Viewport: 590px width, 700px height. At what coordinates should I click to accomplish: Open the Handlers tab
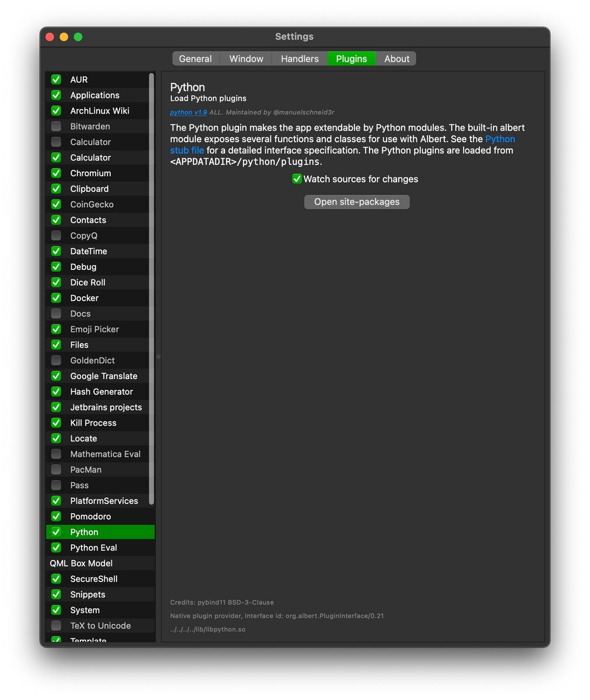coord(300,59)
